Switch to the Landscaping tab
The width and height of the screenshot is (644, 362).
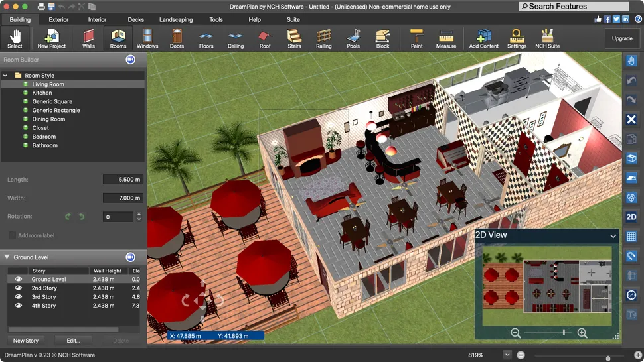tap(176, 20)
